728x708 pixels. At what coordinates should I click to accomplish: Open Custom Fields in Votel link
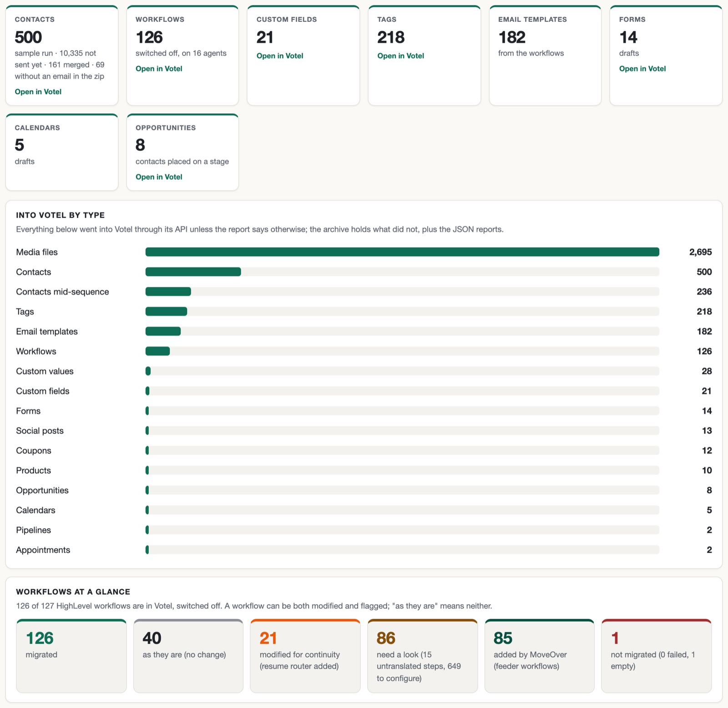click(280, 56)
